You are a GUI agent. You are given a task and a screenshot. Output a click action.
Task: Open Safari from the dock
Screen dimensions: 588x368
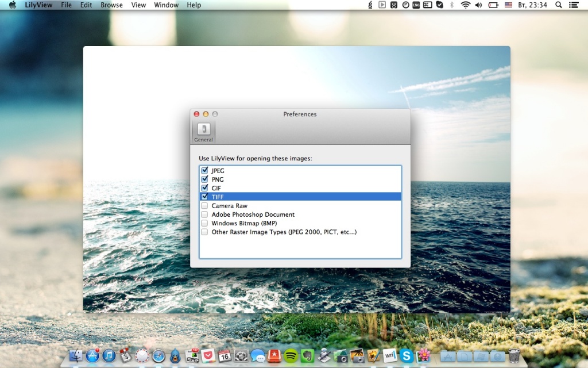pos(158,356)
